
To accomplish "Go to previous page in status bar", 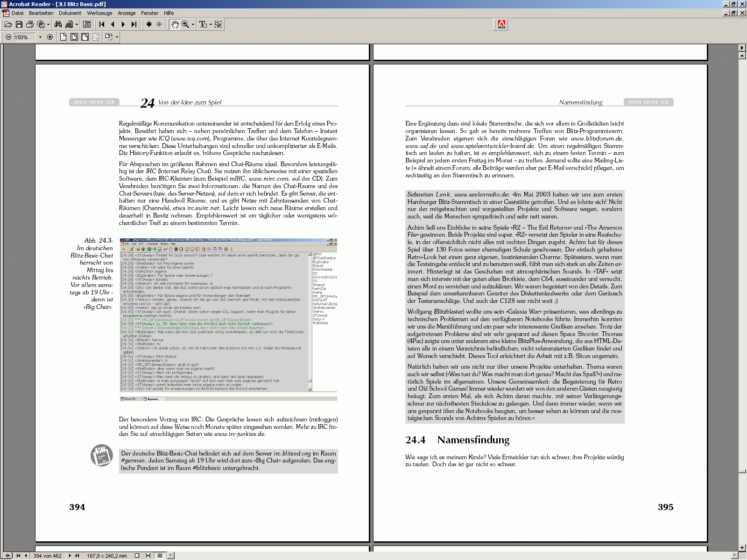I will click(x=25, y=555).
